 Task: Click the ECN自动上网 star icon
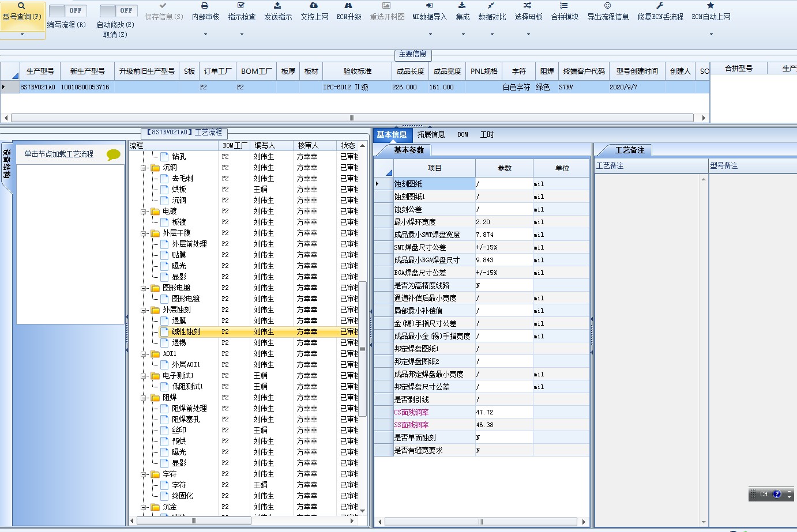710,6
